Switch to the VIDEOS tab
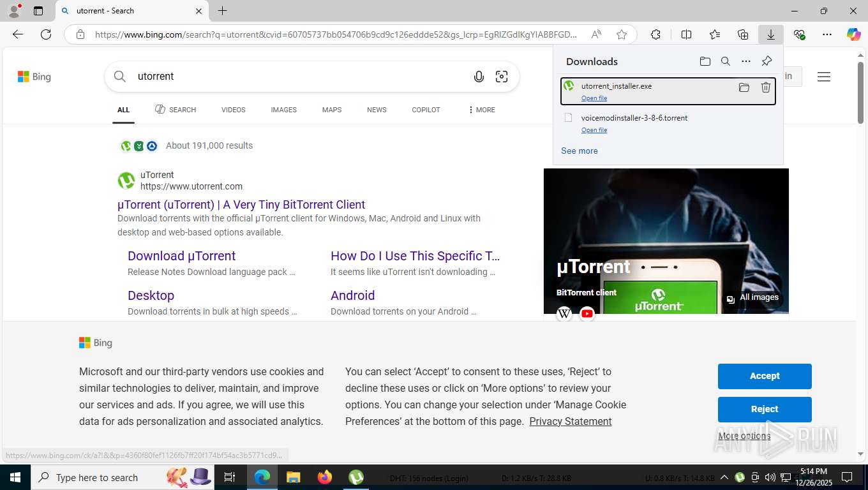The height and width of the screenshot is (490, 868). [x=234, y=110]
